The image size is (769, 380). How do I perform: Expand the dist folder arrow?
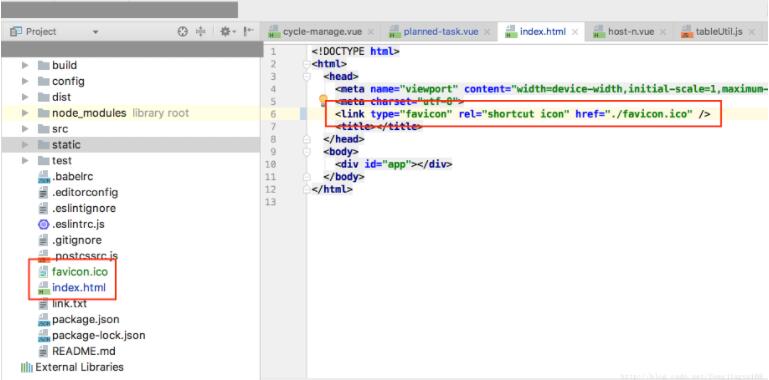(25, 97)
